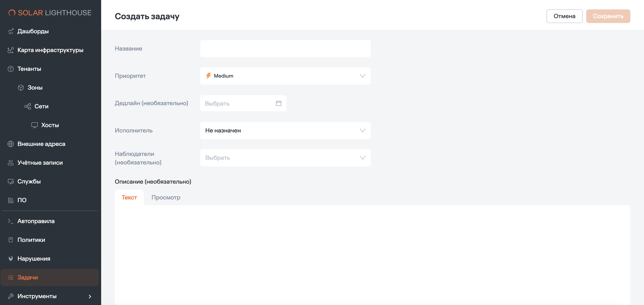This screenshot has height=305, width=644.
Task: Switch to the Просмотр tab
Action: coord(166,197)
